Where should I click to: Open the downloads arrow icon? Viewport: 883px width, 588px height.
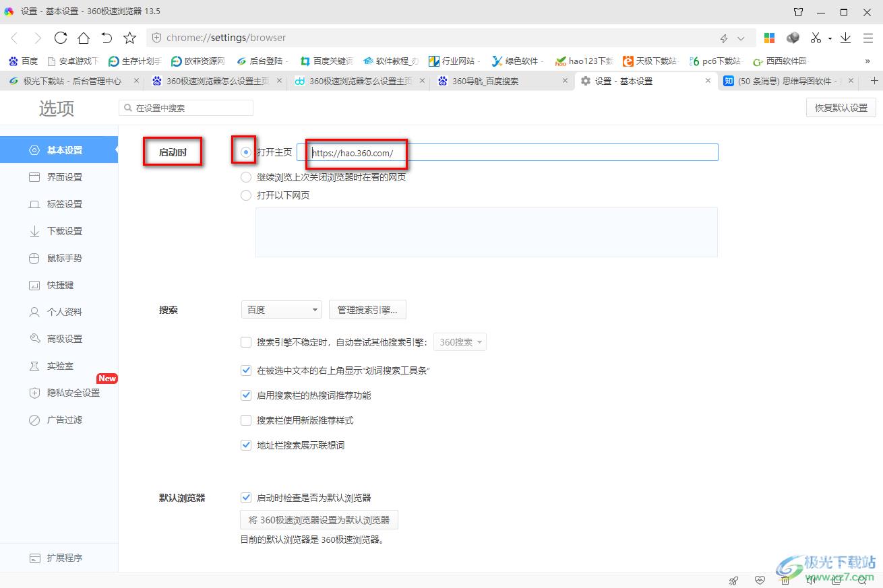click(845, 38)
